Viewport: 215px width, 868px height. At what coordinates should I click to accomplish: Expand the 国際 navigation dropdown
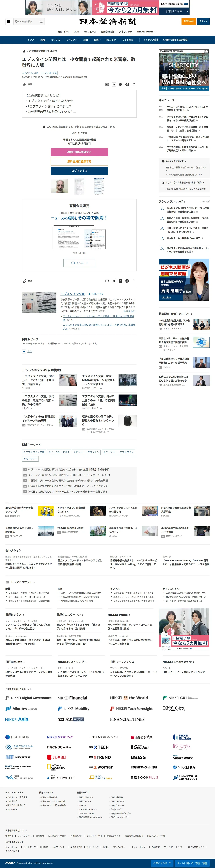pos(98,40)
